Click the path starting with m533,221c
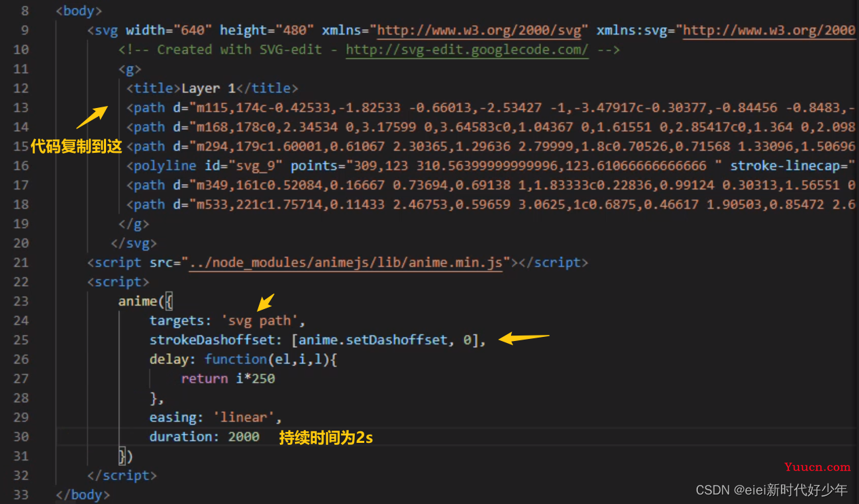Screen dimensions: 859x504 click(491, 204)
